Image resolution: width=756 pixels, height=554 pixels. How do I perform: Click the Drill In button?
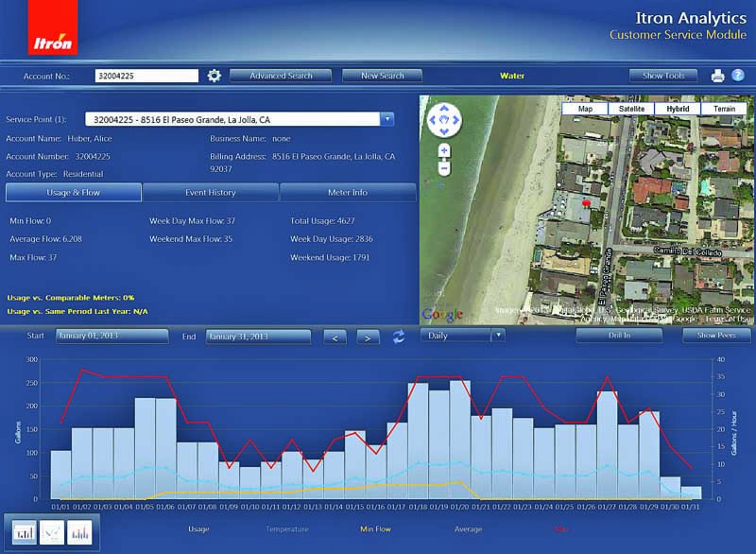tap(619, 335)
